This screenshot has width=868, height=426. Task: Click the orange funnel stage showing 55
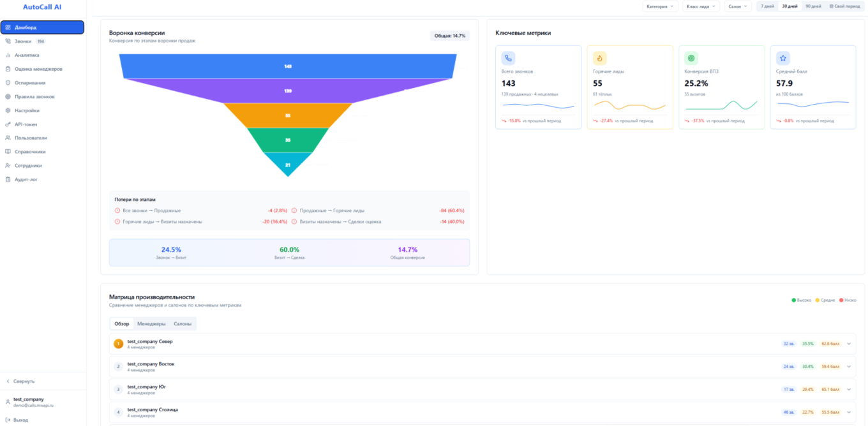pyautogui.click(x=288, y=115)
